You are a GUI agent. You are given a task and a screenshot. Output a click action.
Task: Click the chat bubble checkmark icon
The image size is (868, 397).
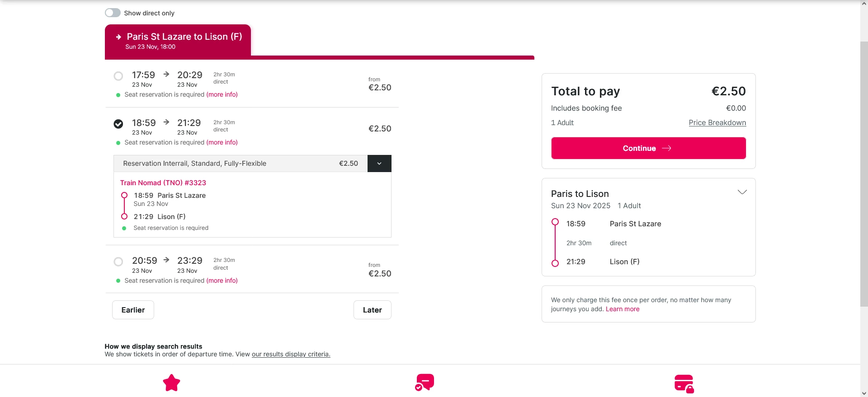tap(425, 382)
